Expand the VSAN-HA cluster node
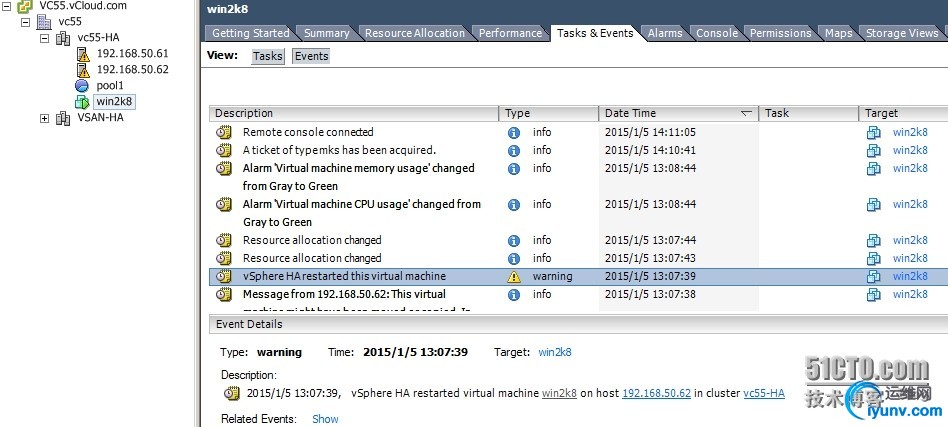 tap(44, 118)
